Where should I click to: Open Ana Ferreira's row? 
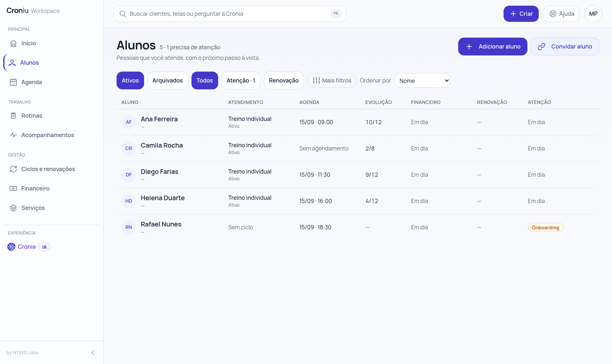pos(358,122)
